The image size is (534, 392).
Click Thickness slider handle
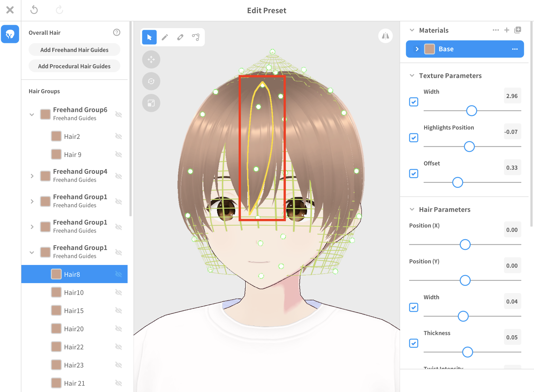tap(467, 352)
